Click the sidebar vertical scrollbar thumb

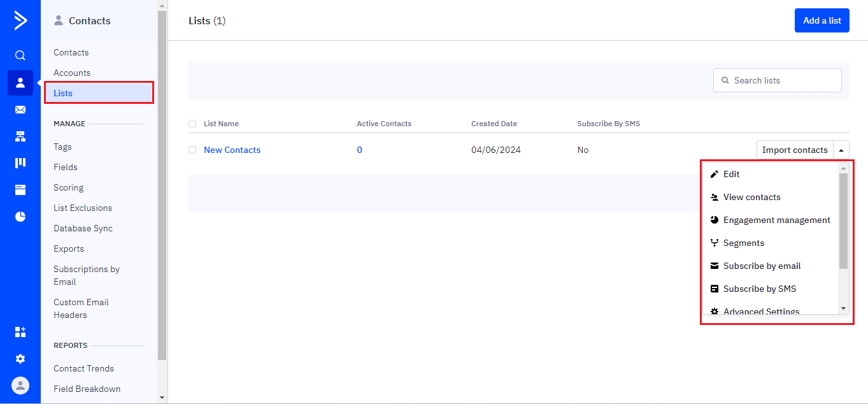point(162,185)
